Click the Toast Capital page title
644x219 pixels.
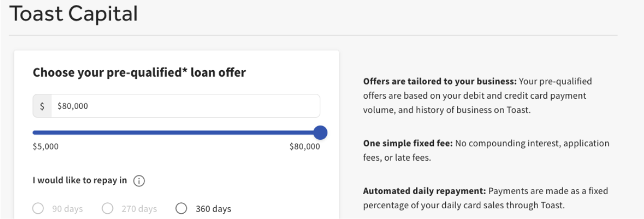click(73, 14)
